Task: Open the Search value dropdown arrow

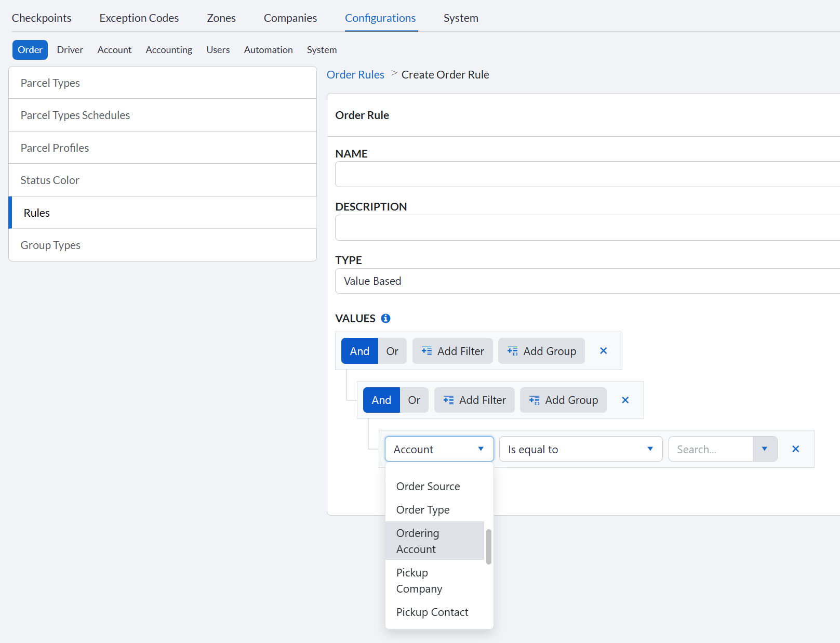Action: [x=765, y=449]
